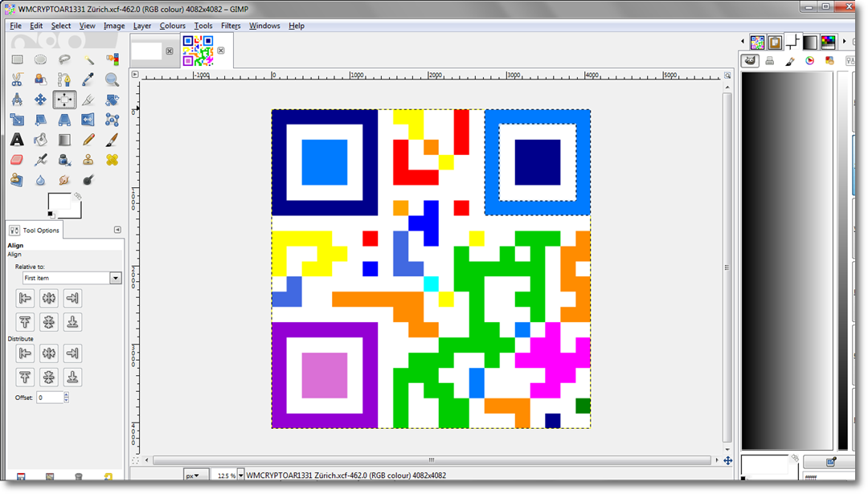Distribute vertical centres of targets
This screenshot has height=494, width=868.
tap(49, 378)
